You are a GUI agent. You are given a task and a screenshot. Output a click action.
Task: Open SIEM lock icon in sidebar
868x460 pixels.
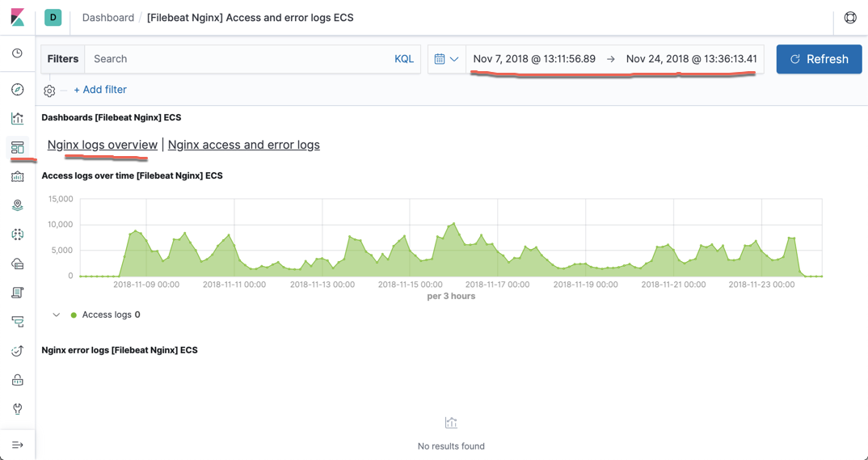(17, 380)
